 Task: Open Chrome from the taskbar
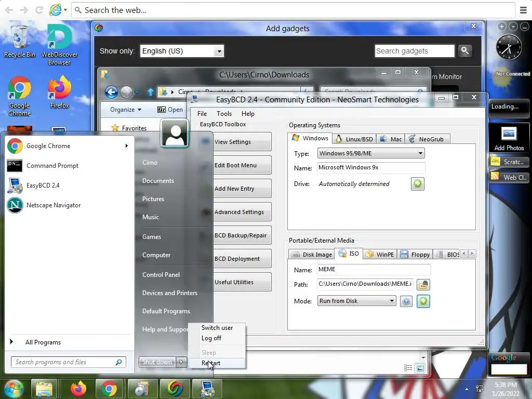109,389
